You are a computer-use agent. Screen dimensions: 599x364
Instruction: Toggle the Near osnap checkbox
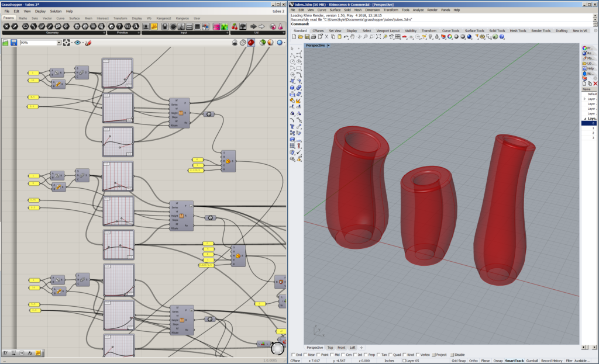pyautogui.click(x=305, y=355)
